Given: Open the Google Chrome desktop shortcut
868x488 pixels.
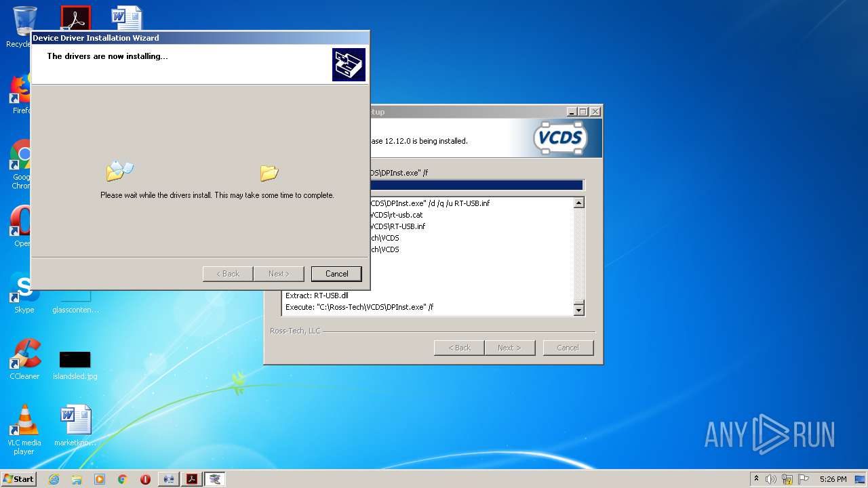Looking at the screenshot, I should tap(22, 164).
